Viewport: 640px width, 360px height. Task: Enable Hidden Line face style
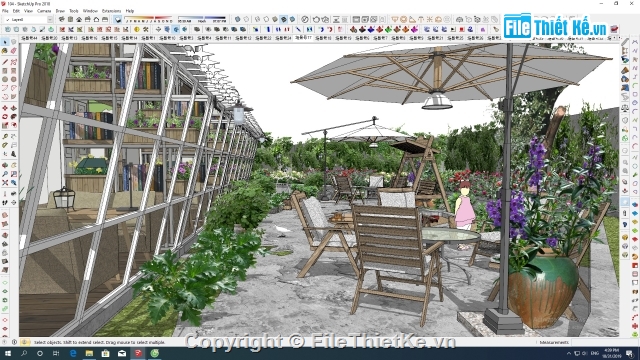(266, 20)
